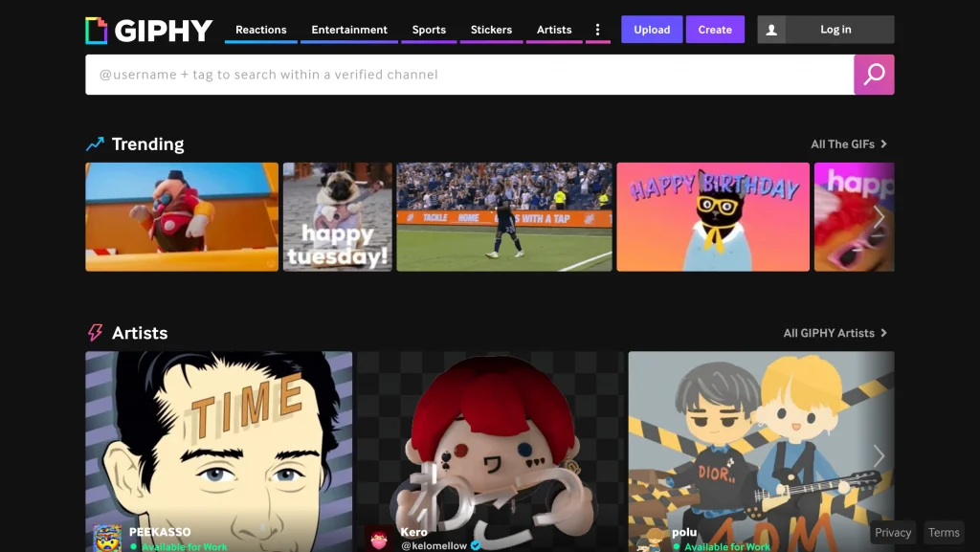Open the Entertainment category
The height and width of the screenshot is (552, 980).
click(x=348, y=30)
